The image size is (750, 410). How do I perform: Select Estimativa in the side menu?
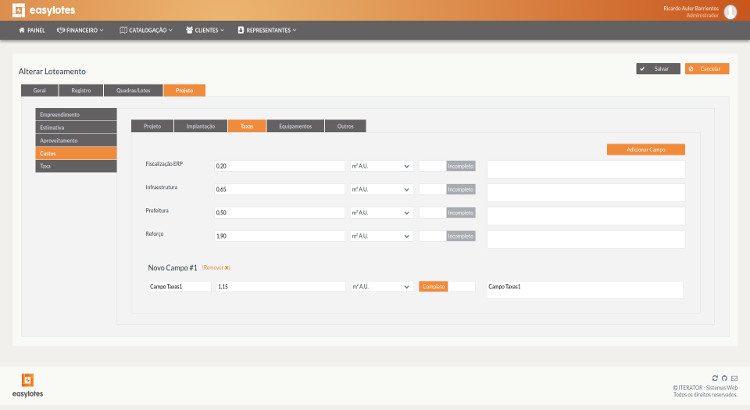76,127
